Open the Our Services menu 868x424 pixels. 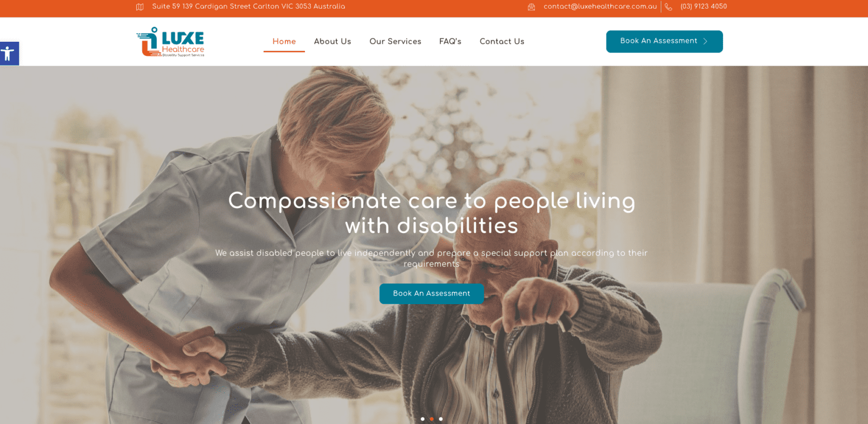click(x=395, y=41)
